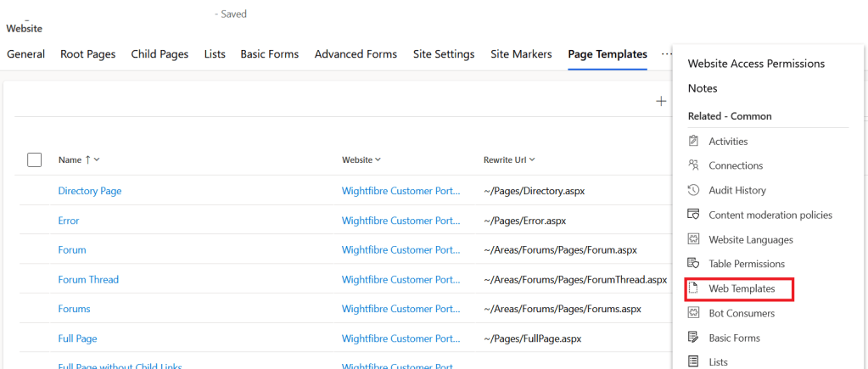Image resolution: width=868 pixels, height=369 pixels.
Task: Click the Connections icon
Action: point(693,165)
